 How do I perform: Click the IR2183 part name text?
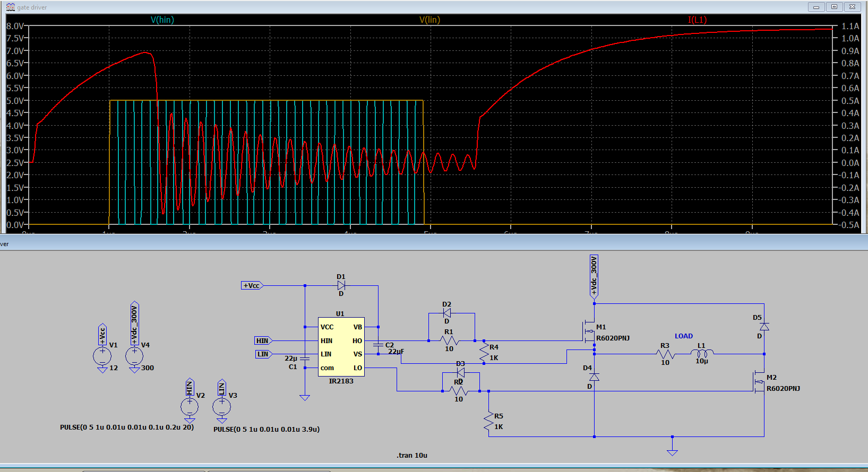(341, 381)
